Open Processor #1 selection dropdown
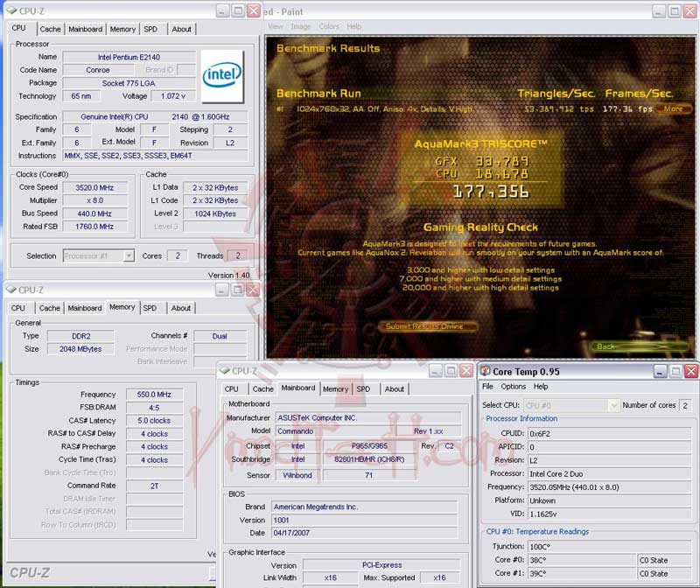This screenshot has width=700, height=588. 129,255
